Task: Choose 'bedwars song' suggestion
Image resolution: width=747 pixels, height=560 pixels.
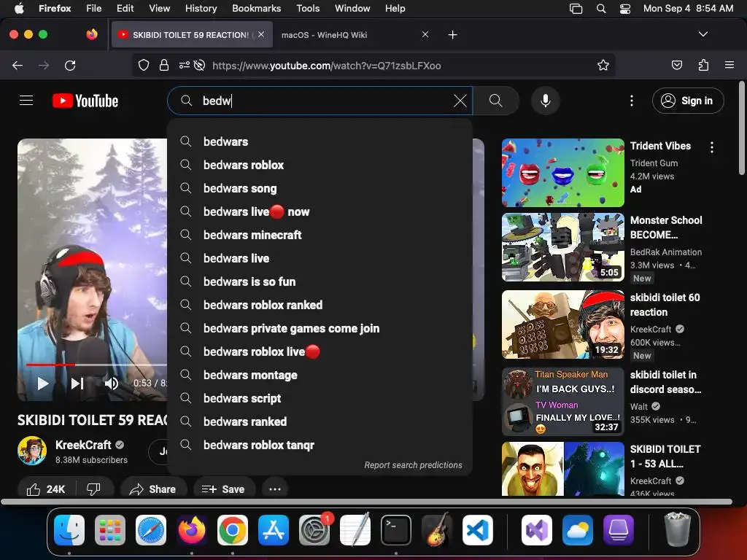Action: point(320,188)
